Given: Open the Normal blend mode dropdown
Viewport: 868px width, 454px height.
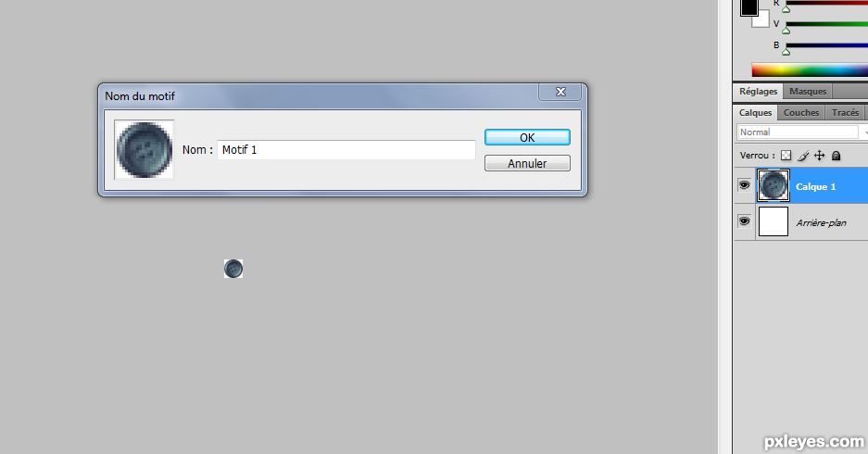Looking at the screenshot, I should tap(801, 132).
